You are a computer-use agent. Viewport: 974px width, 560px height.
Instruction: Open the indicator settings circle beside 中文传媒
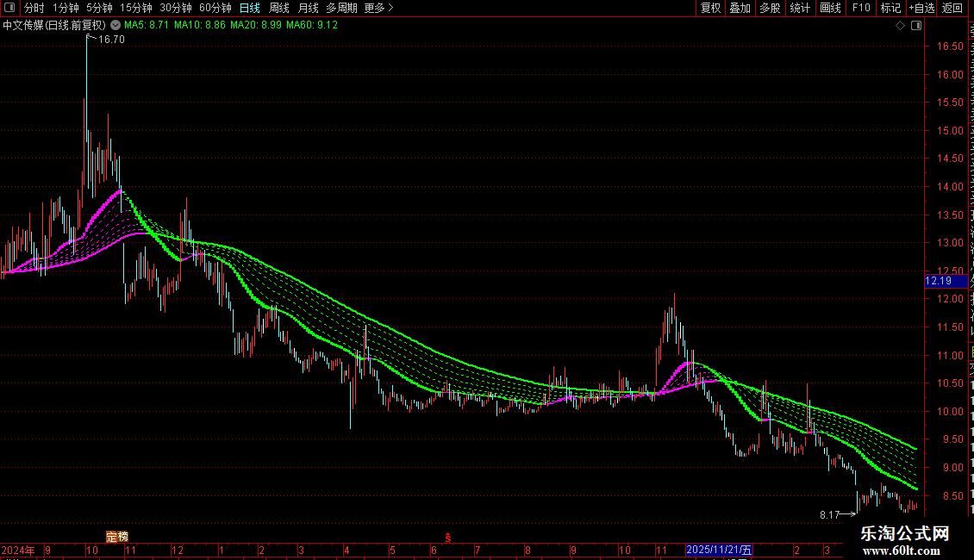(116, 25)
